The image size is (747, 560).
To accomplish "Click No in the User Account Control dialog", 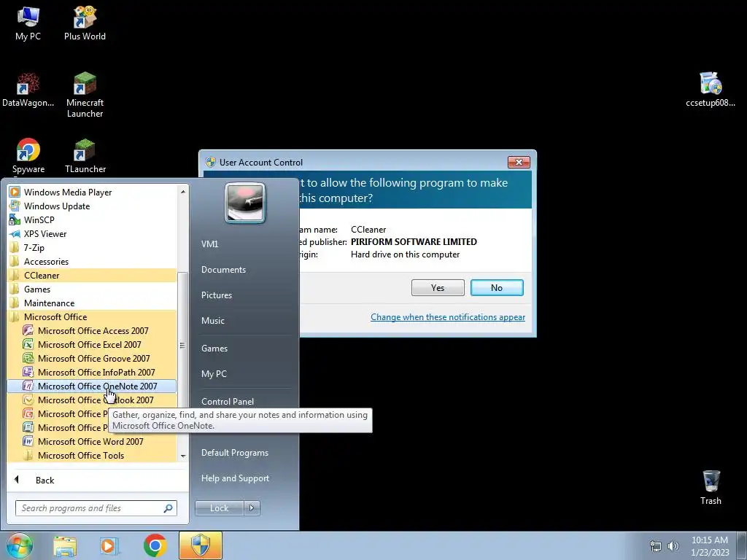I will [x=496, y=287].
